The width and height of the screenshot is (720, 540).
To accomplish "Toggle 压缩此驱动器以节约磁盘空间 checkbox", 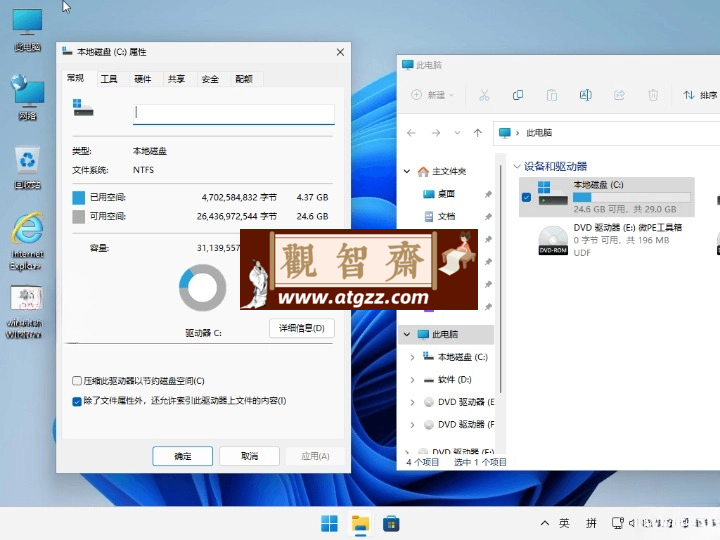I will click(77, 381).
